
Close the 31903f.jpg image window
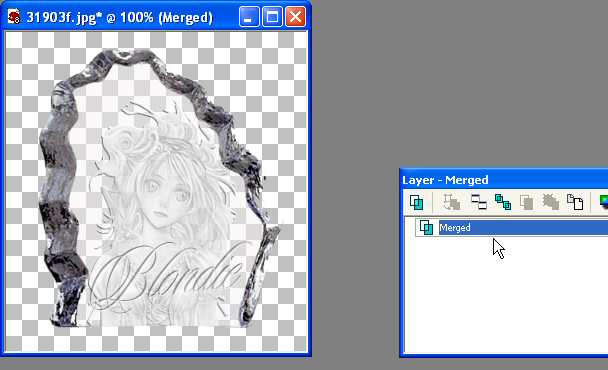coord(295,17)
